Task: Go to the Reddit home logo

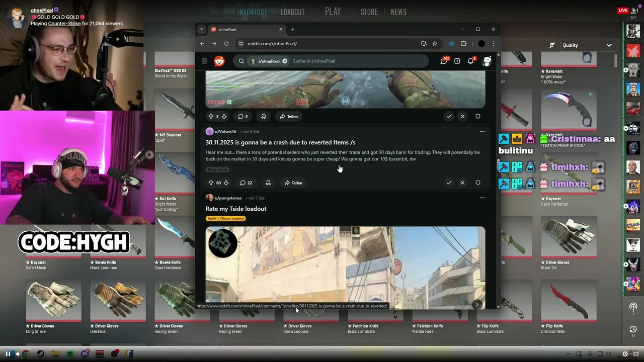Action: (x=219, y=61)
